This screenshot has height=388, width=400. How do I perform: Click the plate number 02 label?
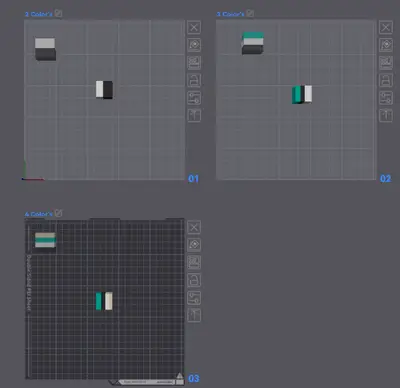click(x=385, y=179)
